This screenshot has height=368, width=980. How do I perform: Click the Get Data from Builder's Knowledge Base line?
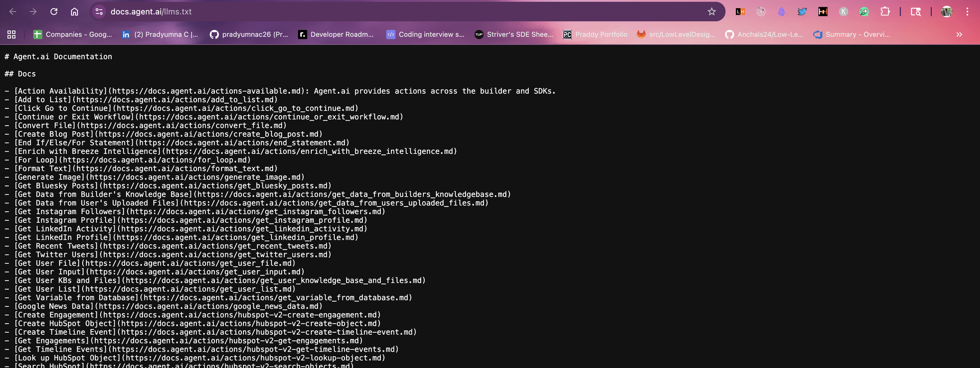258,195
